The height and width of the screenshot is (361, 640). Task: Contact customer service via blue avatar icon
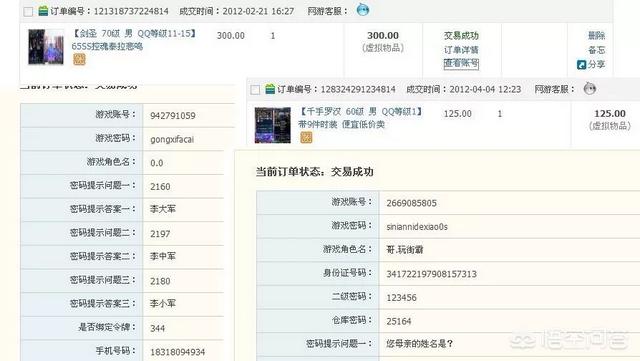(x=362, y=9)
